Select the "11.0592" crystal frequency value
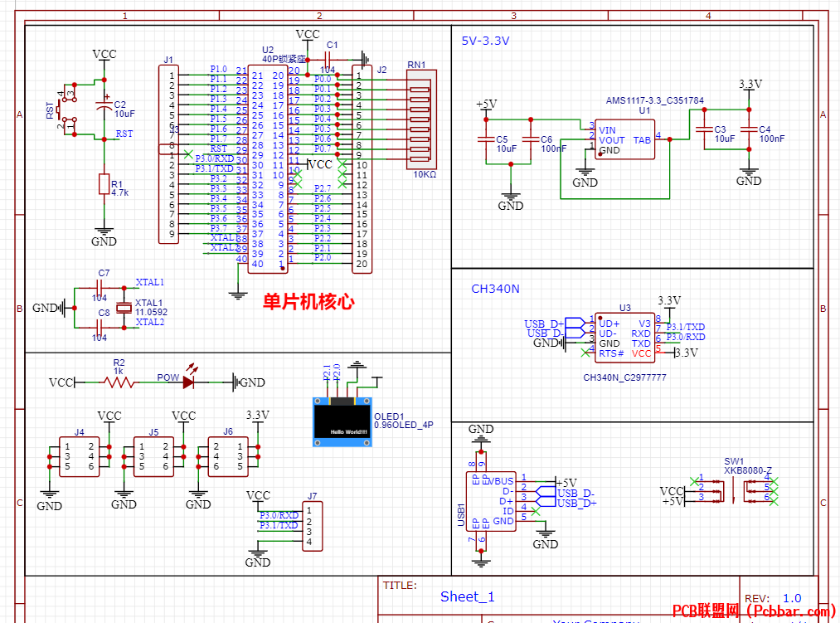 [x=151, y=312]
